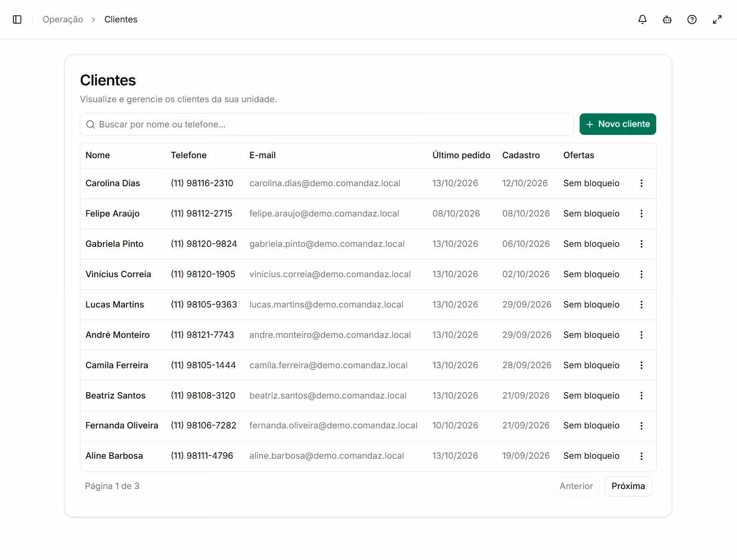Toggle fullscreen with the expand arrows icon
This screenshot has height=560, width=737.
click(717, 20)
